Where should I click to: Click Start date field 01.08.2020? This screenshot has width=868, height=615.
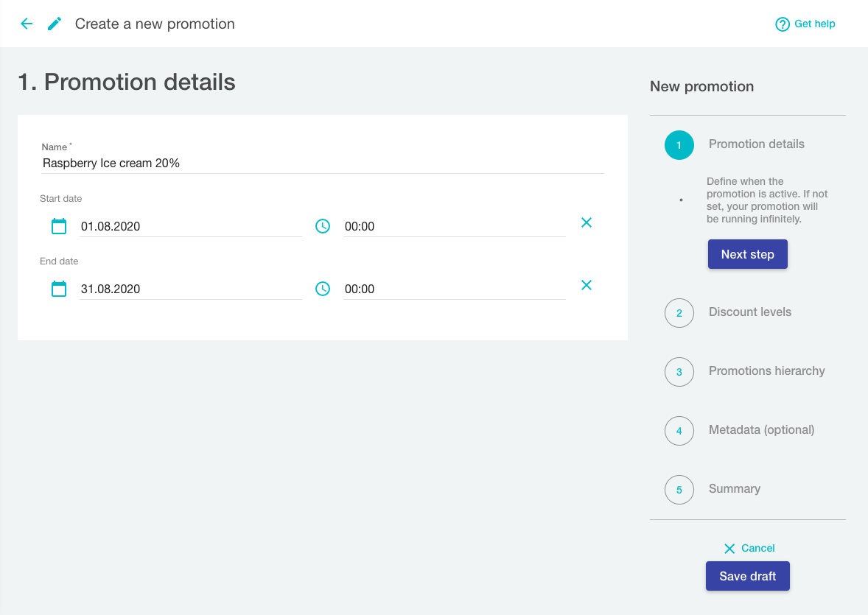point(191,226)
